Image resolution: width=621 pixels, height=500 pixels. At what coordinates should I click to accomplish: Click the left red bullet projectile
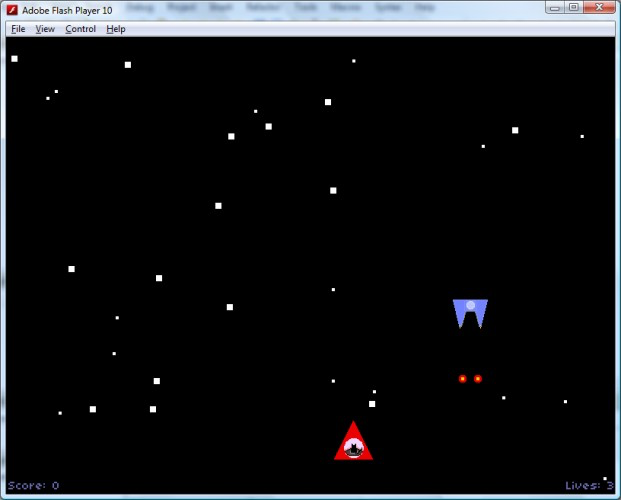tap(462, 379)
